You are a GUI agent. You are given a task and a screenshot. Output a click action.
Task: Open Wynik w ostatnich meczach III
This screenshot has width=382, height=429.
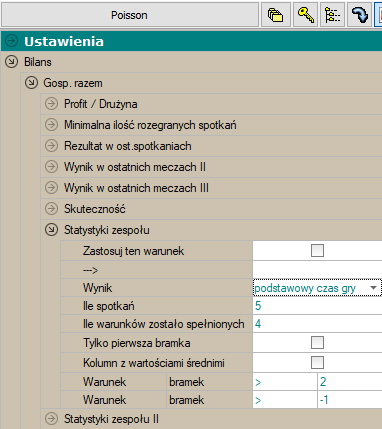(x=136, y=188)
